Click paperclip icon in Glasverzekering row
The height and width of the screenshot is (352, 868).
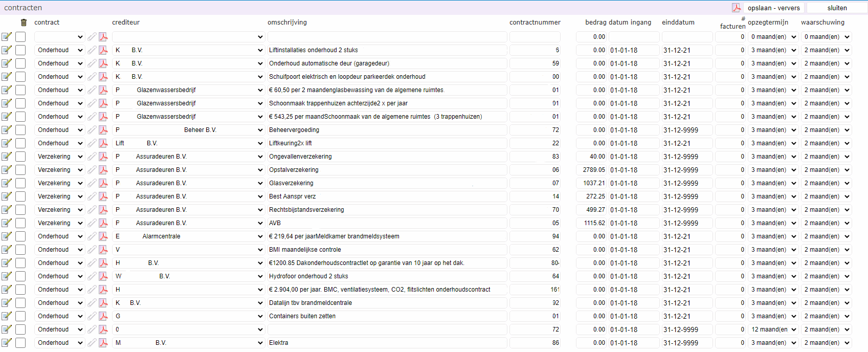click(92, 183)
